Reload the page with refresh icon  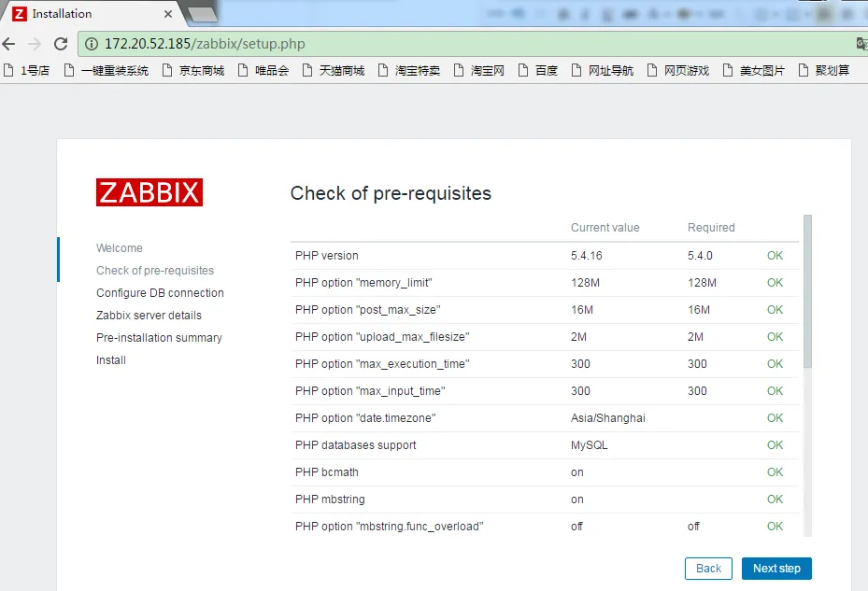[x=61, y=44]
